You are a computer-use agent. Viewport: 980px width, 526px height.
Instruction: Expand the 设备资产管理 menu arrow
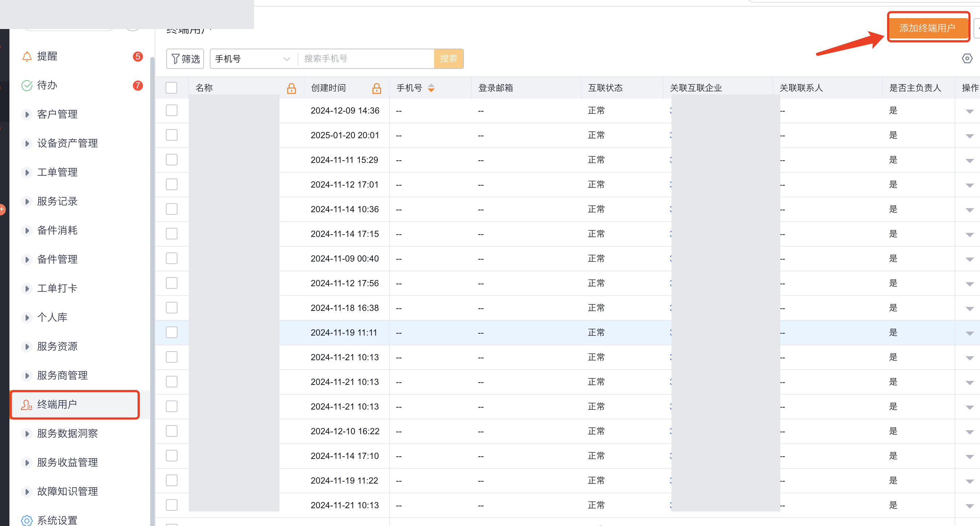[26, 143]
